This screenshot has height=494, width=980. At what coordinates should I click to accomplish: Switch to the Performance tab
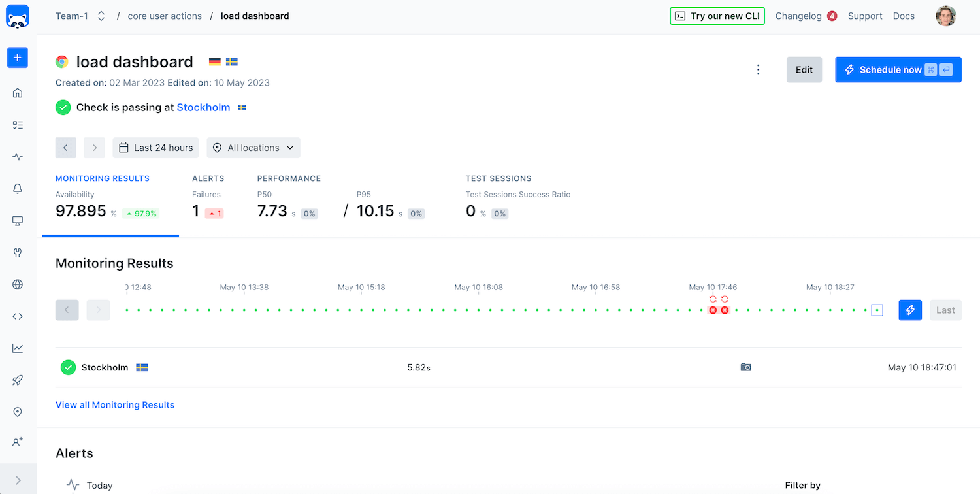coord(289,178)
